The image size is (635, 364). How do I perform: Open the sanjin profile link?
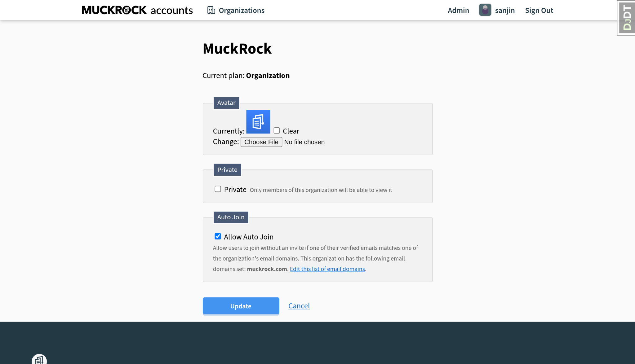[x=504, y=11]
